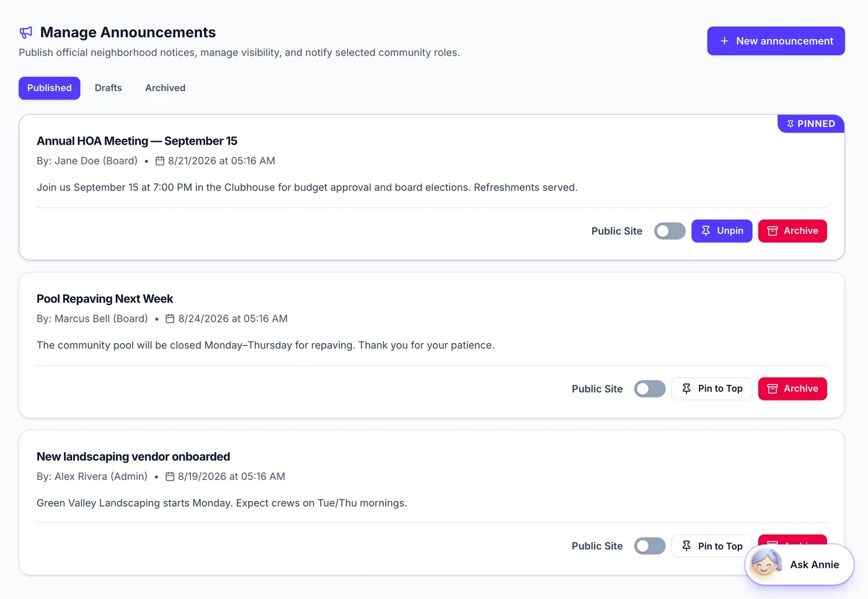Click the calendar icon next to 8/24/2026
This screenshot has height=599, width=868.
tap(170, 319)
